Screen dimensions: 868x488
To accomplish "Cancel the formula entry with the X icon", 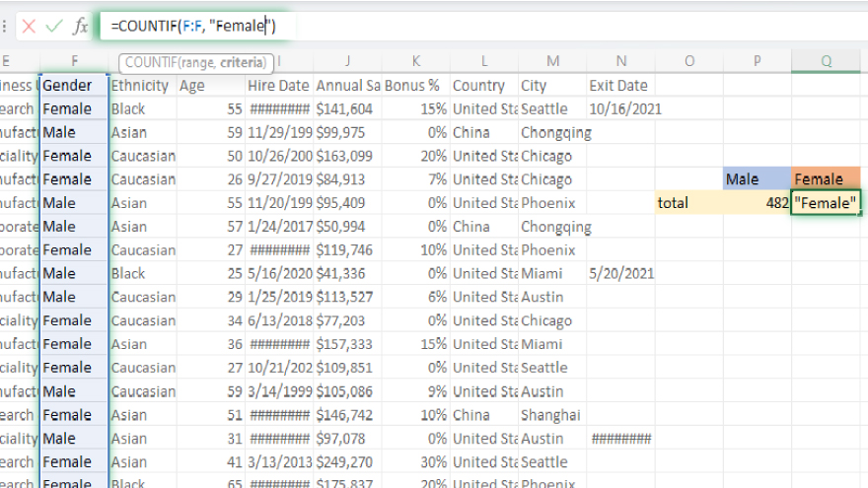I will tap(29, 27).
